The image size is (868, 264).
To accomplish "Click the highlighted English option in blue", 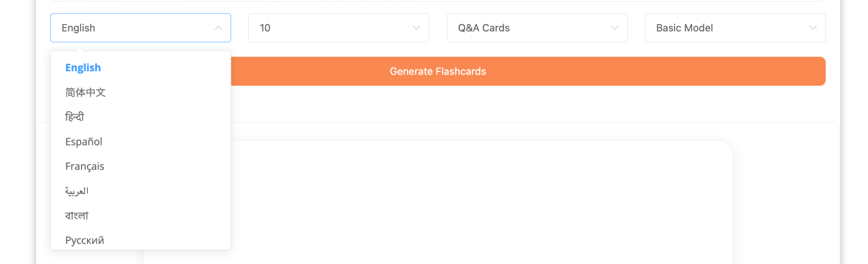I will (x=83, y=67).
